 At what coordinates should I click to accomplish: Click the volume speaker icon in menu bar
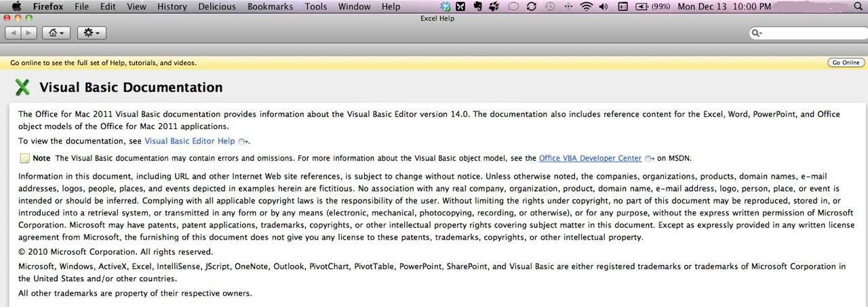604,7
